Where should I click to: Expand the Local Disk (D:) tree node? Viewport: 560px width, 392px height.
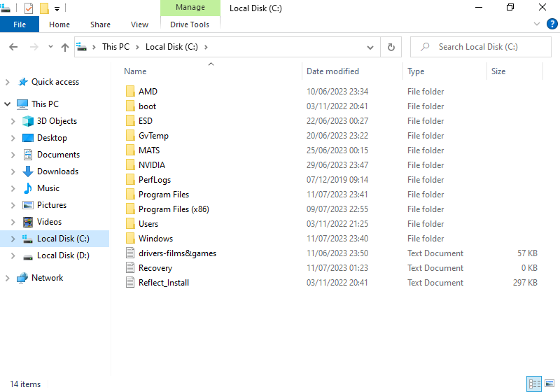coord(13,255)
